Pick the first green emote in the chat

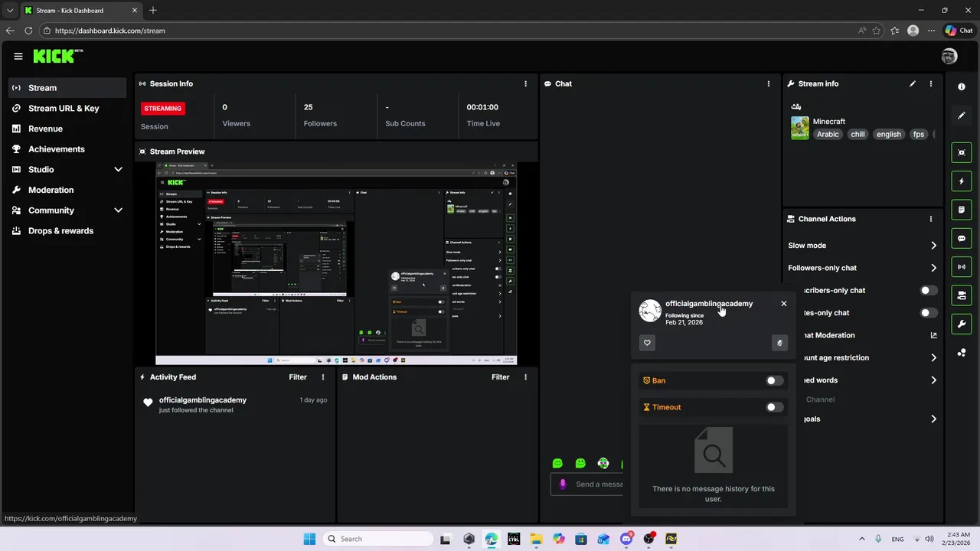[x=557, y=463]
